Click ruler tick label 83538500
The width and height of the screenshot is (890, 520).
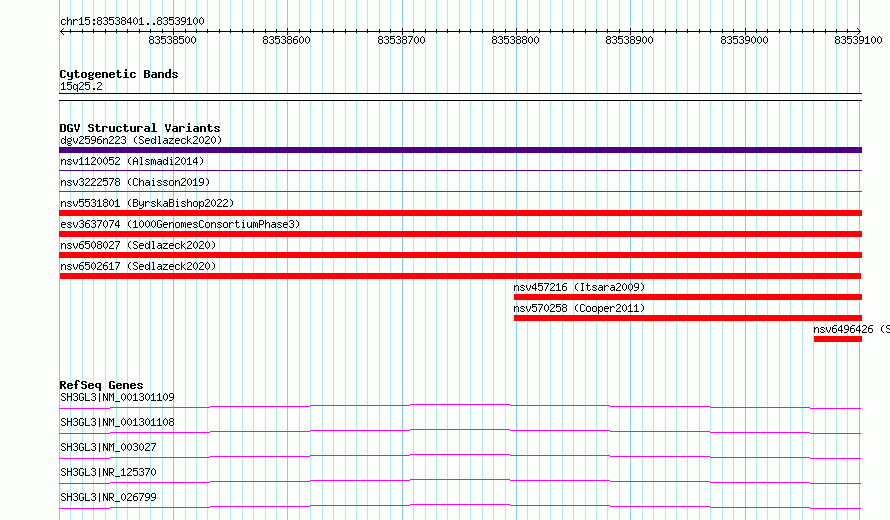coord(172,40)
